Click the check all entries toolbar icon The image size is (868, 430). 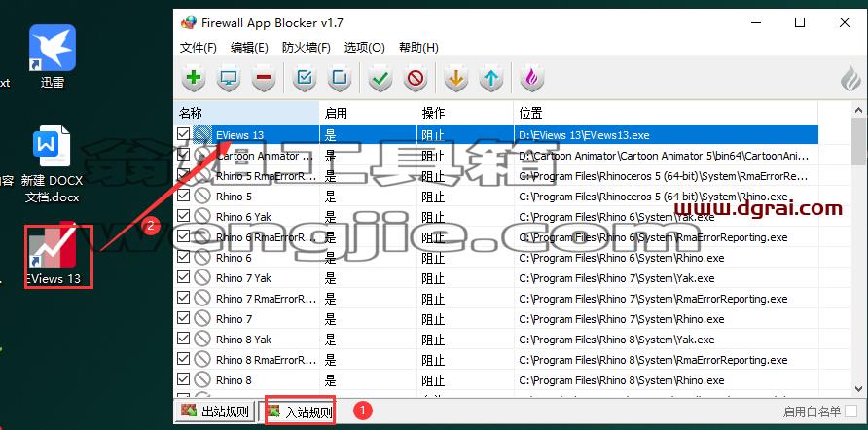tap(304, 78)
